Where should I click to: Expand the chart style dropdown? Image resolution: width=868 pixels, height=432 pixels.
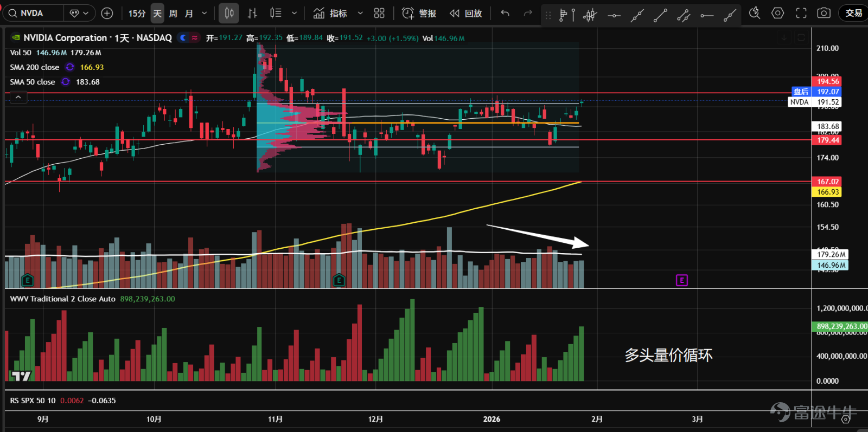(295, 13)
